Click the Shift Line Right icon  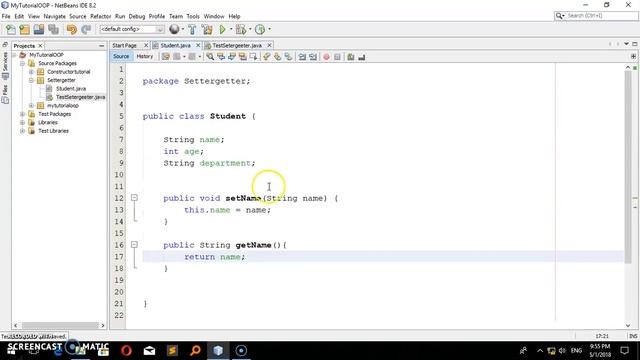coord(313,57)
